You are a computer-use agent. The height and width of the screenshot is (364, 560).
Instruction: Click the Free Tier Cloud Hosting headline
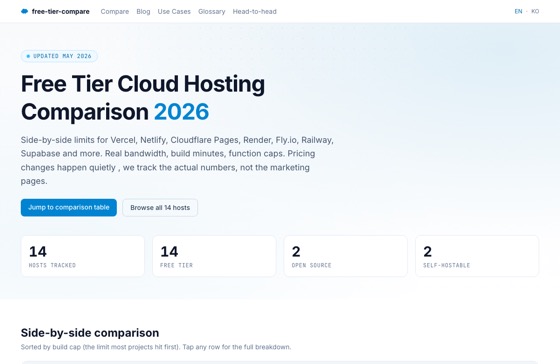click(143, 98)
